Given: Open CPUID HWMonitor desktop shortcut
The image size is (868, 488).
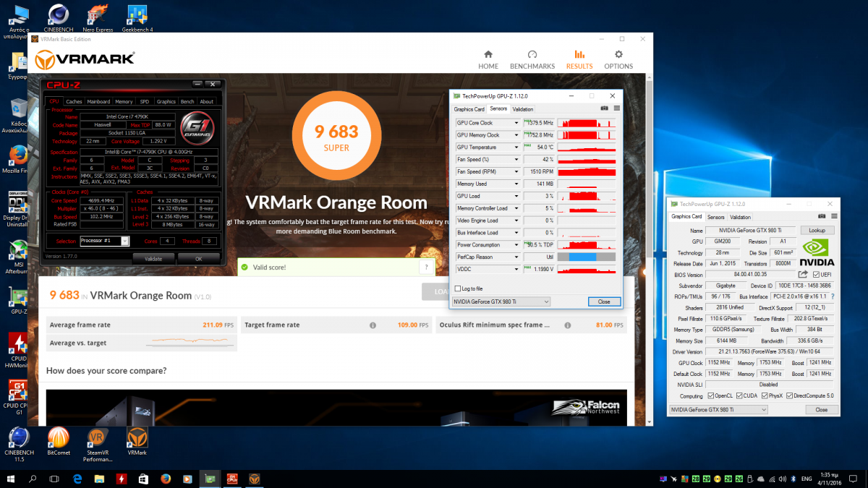Looking at the screenshot, I should (17, 350).
